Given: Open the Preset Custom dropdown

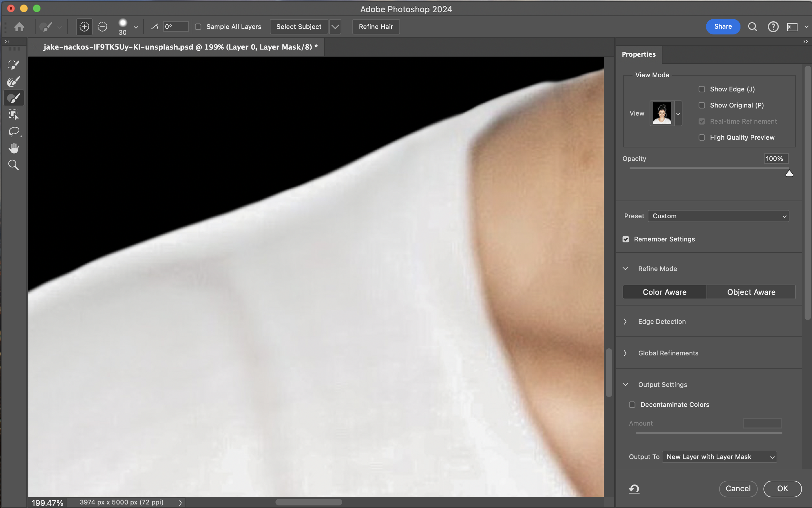Looking at the screenshot, I should coord(718,216).
